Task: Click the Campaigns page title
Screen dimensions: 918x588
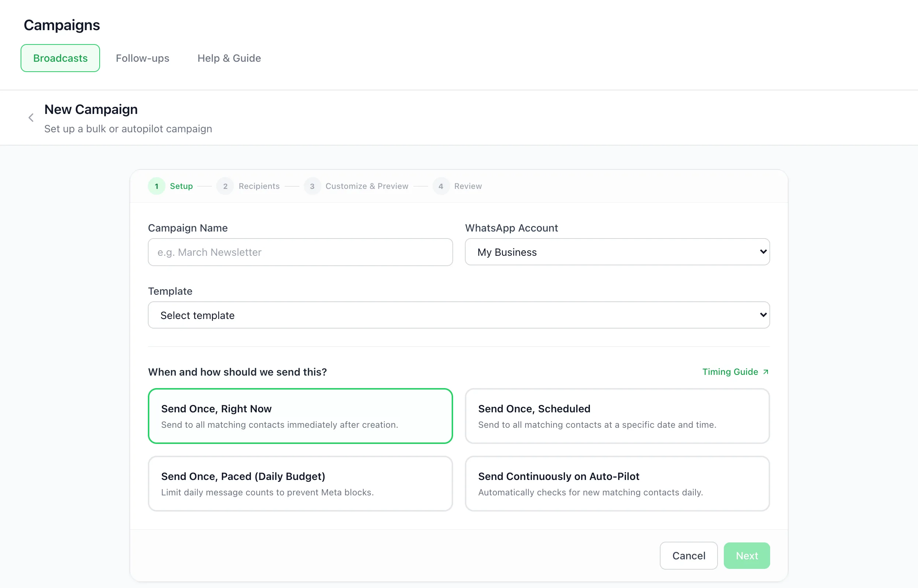Action: tap(62, 25)
